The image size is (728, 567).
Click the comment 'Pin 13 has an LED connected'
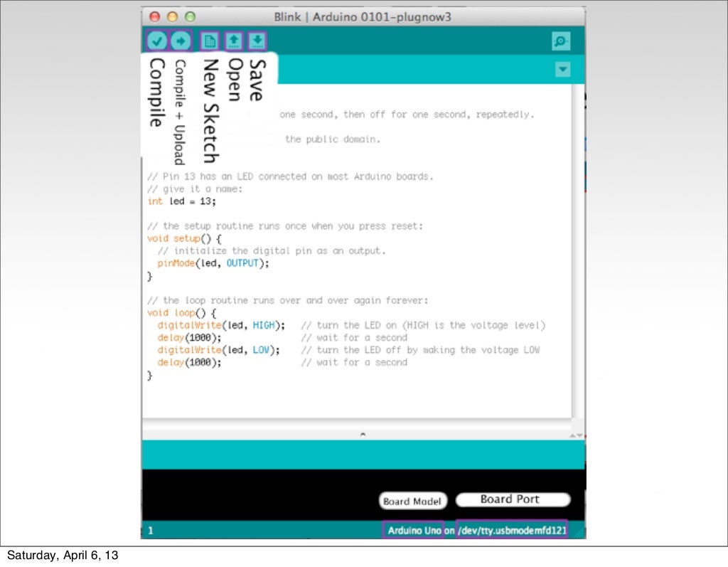point(290,176)
